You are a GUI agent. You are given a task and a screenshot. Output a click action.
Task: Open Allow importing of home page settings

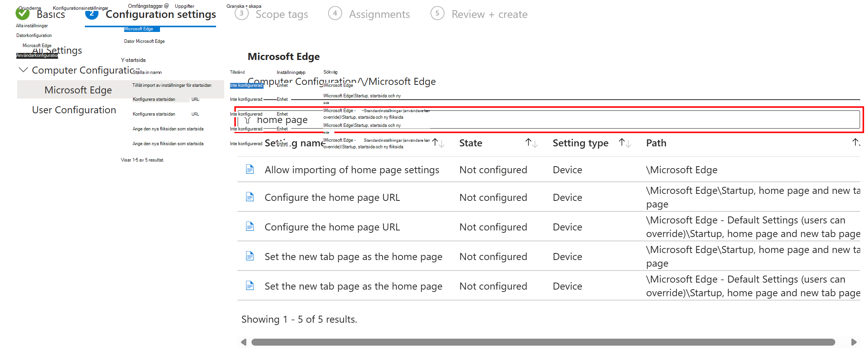(x=352, y=170)
